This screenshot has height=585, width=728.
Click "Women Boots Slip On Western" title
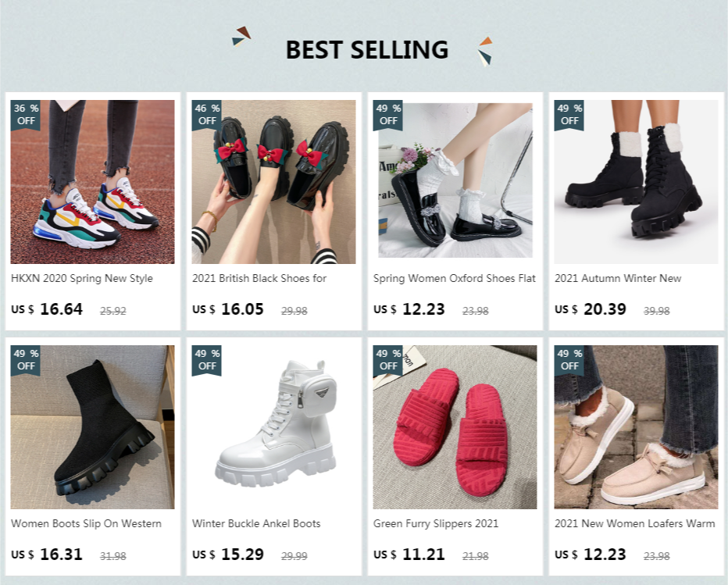tap(86, 523)
